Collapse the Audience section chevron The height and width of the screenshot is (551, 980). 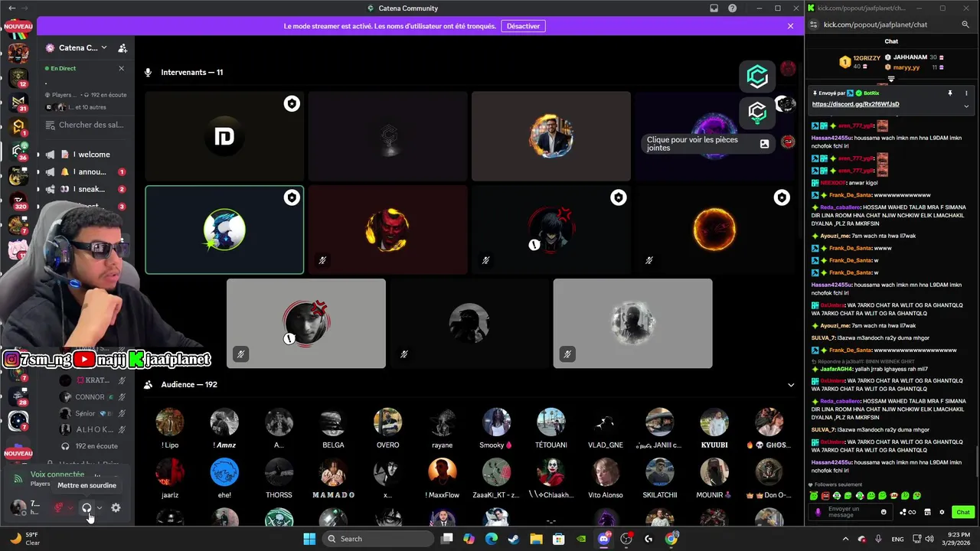click(x=791, y=385)
